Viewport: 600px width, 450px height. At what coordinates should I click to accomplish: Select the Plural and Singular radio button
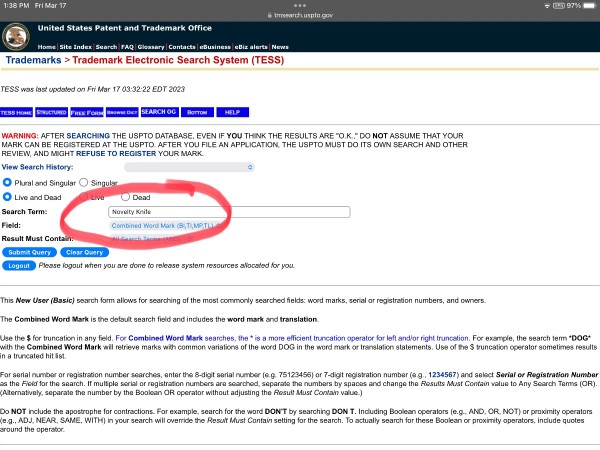pyautogui.click(x=7, y=183)
